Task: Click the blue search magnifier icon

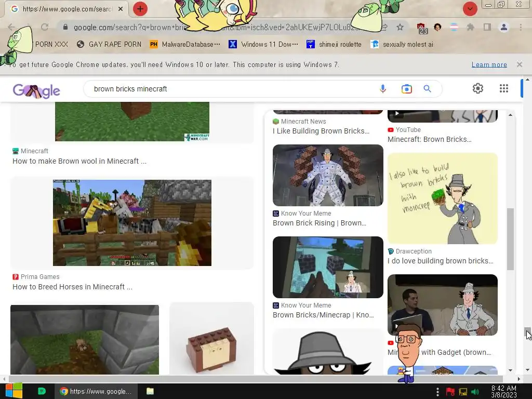Action: point(427,89)
